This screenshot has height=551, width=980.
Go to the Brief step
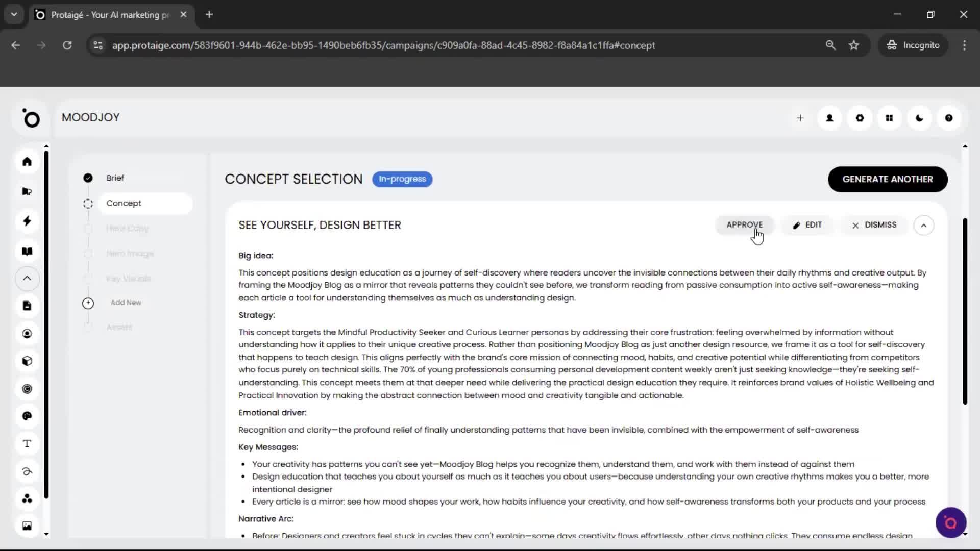(x=115, y=178)
